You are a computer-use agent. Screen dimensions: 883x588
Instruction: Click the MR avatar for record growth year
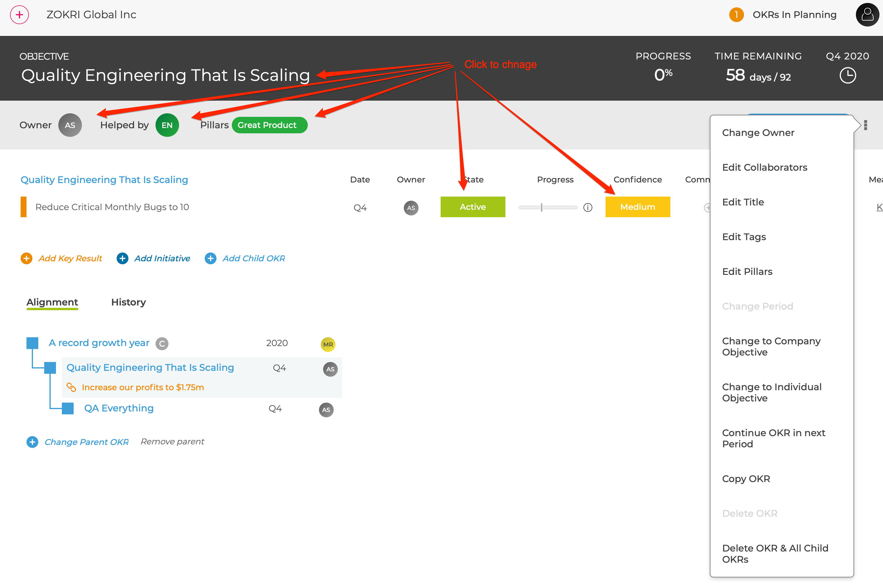[328, 344]
